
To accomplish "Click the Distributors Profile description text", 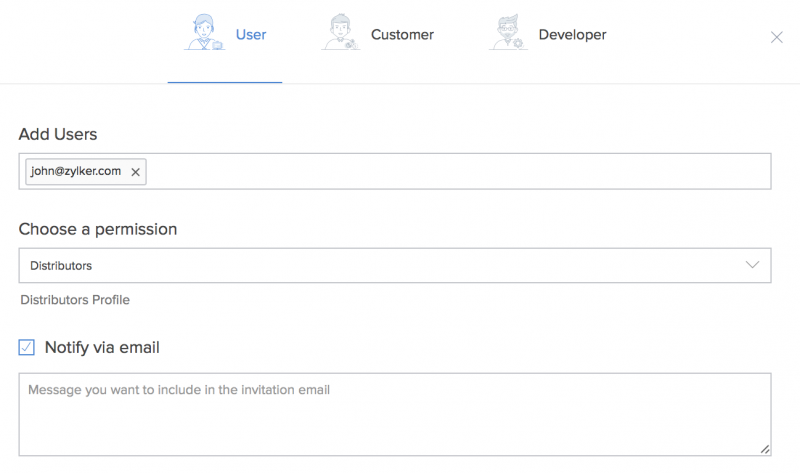I will coord(75,300).
